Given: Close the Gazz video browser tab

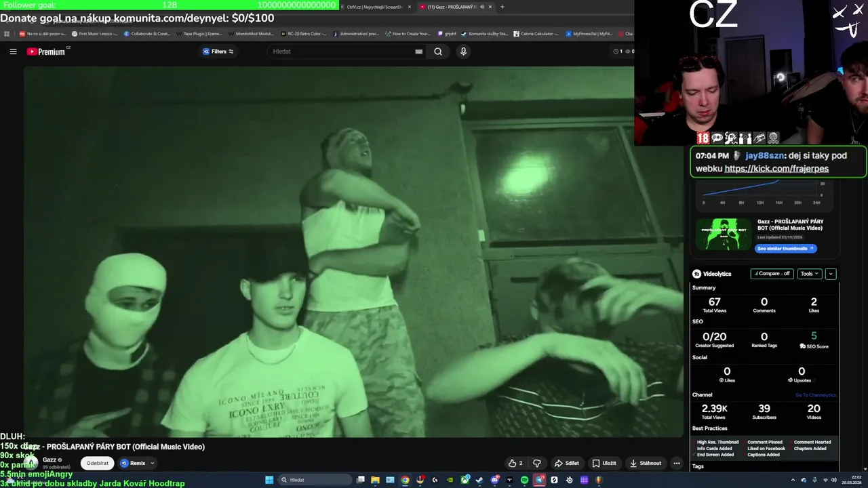Looking at the screenshot, I should [491, 7].
